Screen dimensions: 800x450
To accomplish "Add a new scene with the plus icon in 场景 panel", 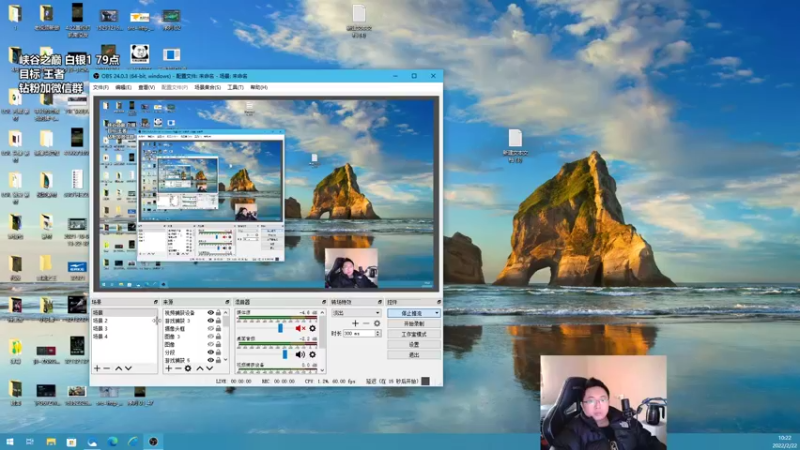I will coord(97,368).
